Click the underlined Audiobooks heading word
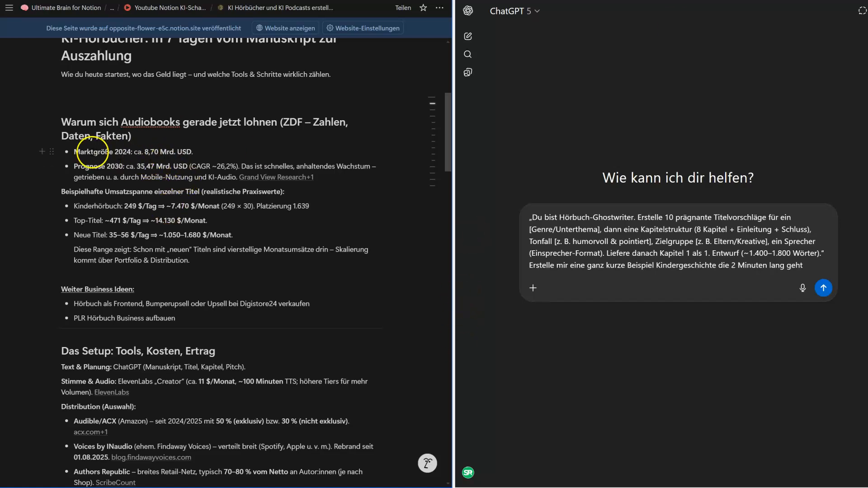This screenshot has width=868, height=488. (x=150, y=122)
